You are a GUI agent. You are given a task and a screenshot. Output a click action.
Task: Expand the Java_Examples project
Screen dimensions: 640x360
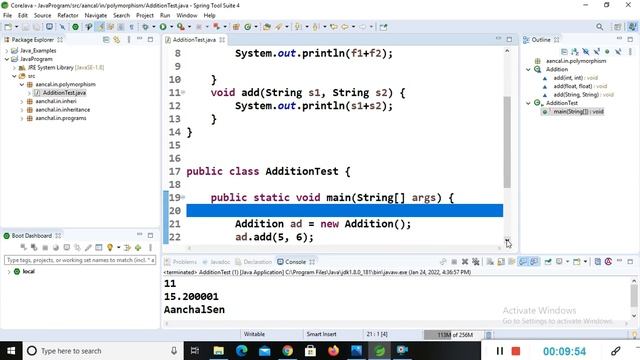pyautogui.click(x=7, y=51)
